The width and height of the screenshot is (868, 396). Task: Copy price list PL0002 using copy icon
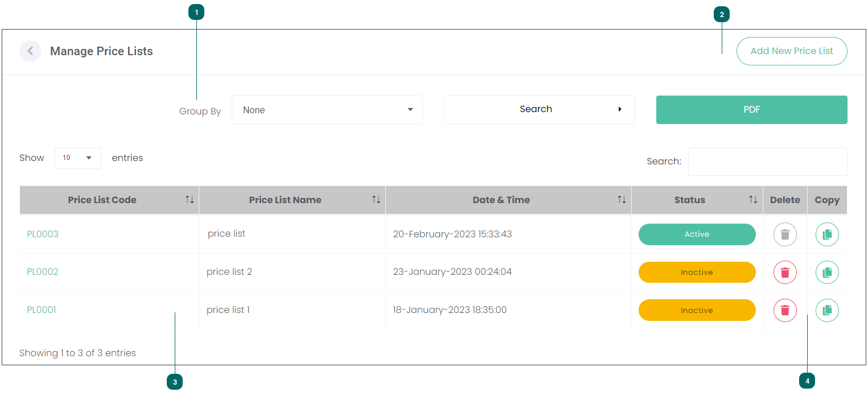(827, 273)
